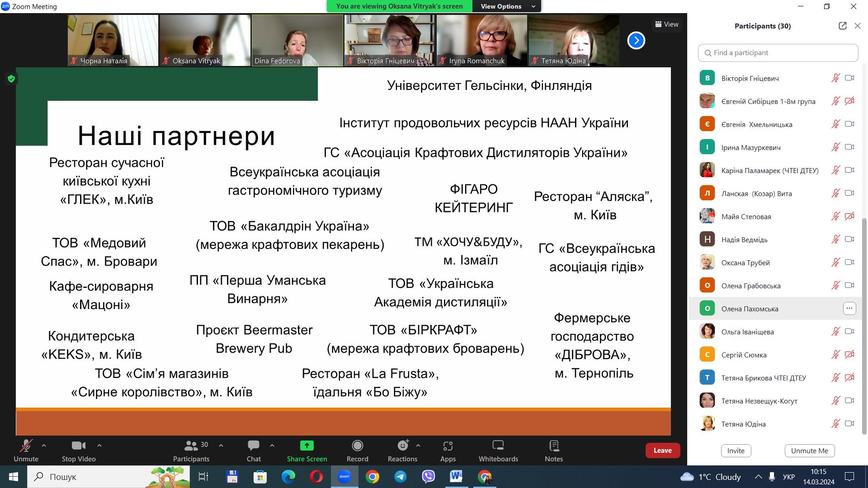Click the green Share Screen icon

coord(307,446)
